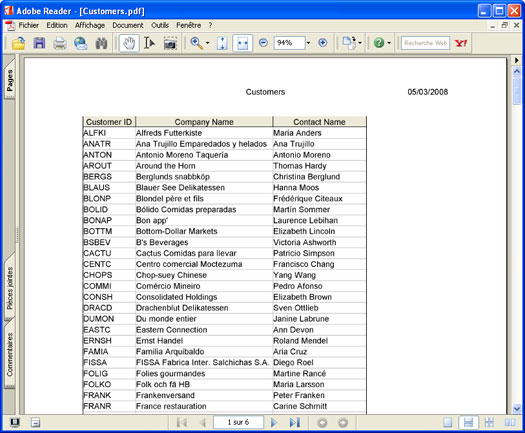525x433 pixels.
Task: Choose the text Select tool
Action: (x=149, y=43)
